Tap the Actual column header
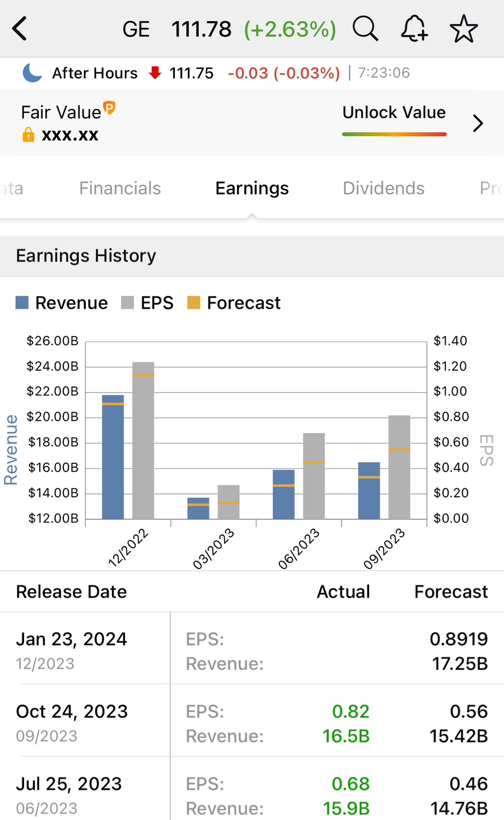Image resolution: width=504 pixels, height=820 pixels. click(x=343, y=591)
